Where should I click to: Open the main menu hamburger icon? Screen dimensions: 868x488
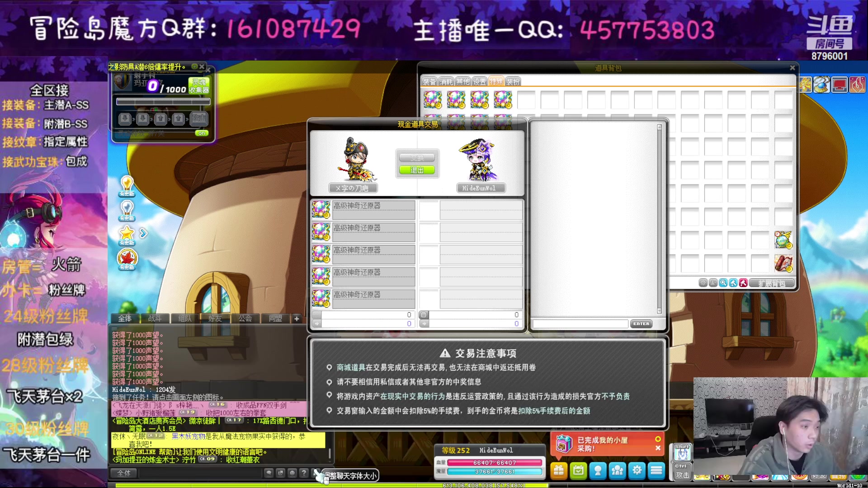(x=656, y=471)
